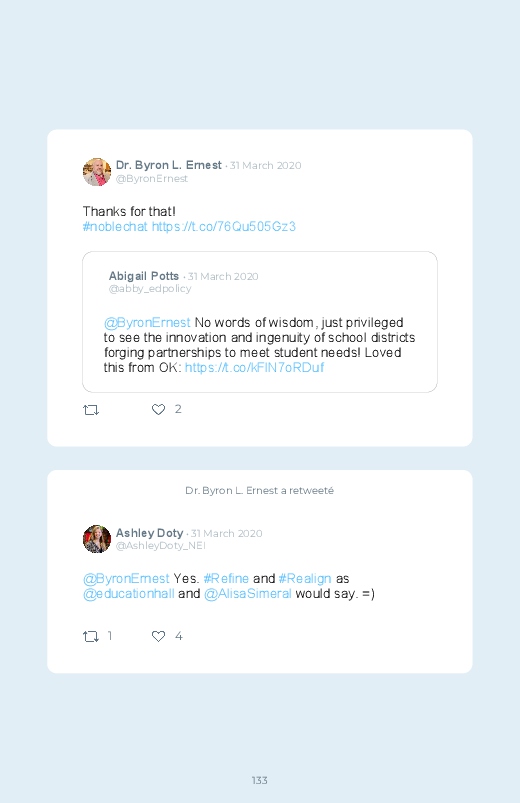Open Ashley Doty's profile picture

pos(97,539)
